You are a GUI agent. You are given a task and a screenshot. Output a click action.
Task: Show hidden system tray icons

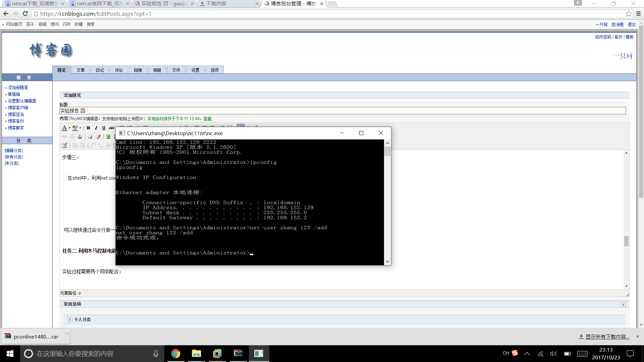click(x=527, y=354)
